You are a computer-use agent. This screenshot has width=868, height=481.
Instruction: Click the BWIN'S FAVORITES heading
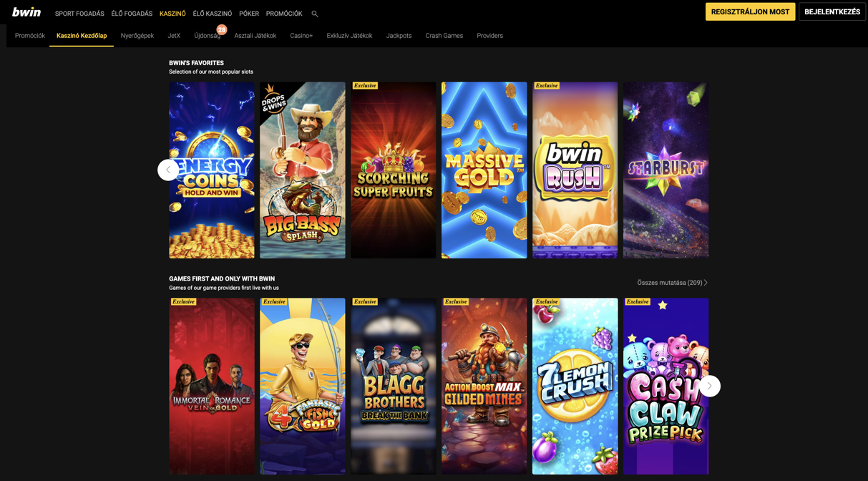pyautogui.click(x=196, y=63)
